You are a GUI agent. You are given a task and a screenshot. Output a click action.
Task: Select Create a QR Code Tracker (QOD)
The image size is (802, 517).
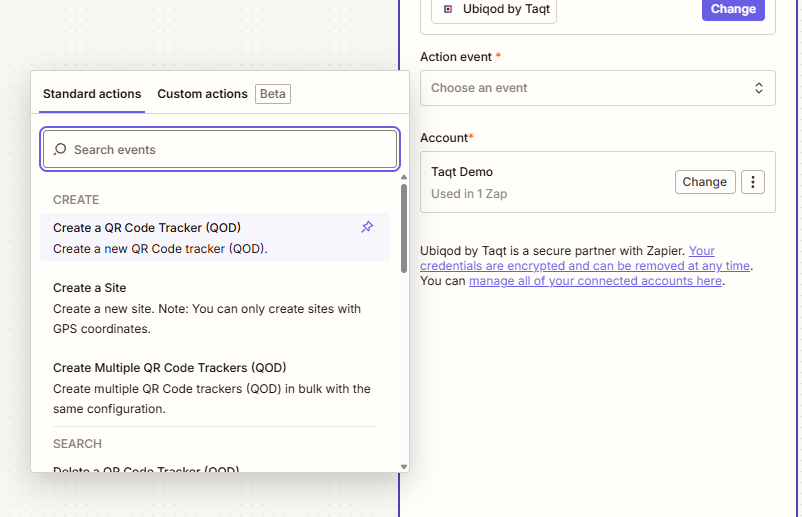click(x=215, y=237)
